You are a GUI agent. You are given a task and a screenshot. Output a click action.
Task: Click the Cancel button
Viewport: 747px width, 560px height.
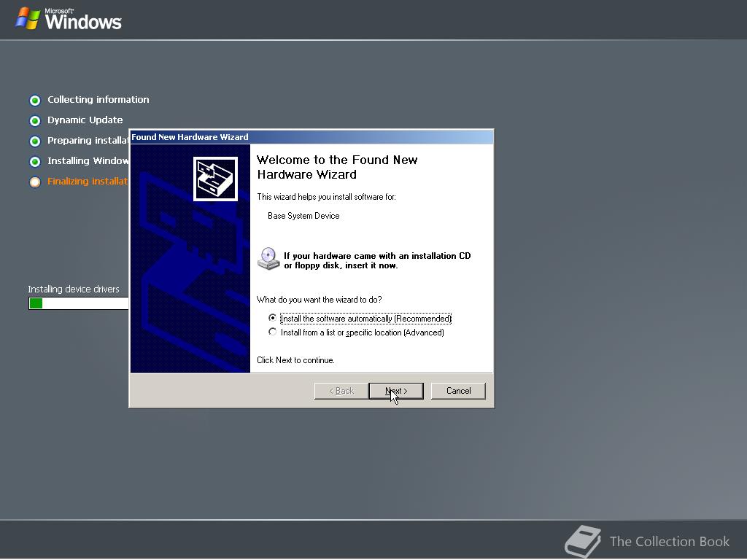[x=458, y=391]
